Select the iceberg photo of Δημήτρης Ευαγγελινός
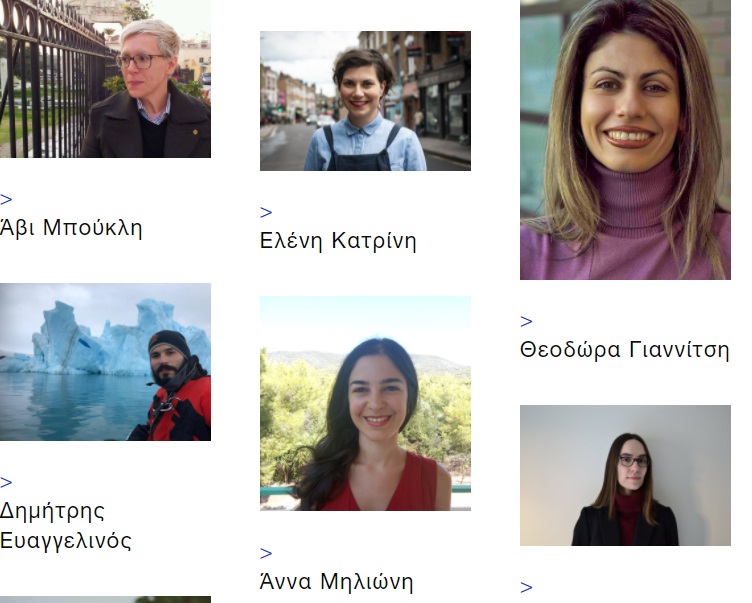Screen dimensions: 752x603 105,362
